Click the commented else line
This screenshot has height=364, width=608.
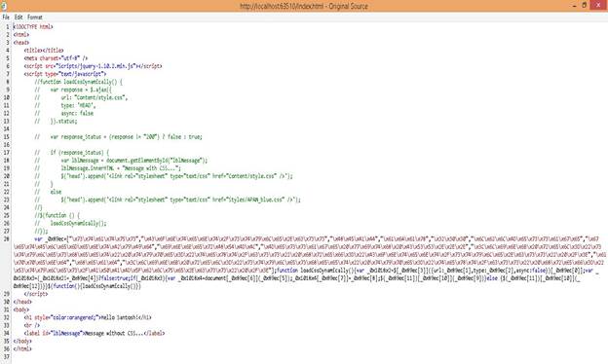[x=48, y=192]
